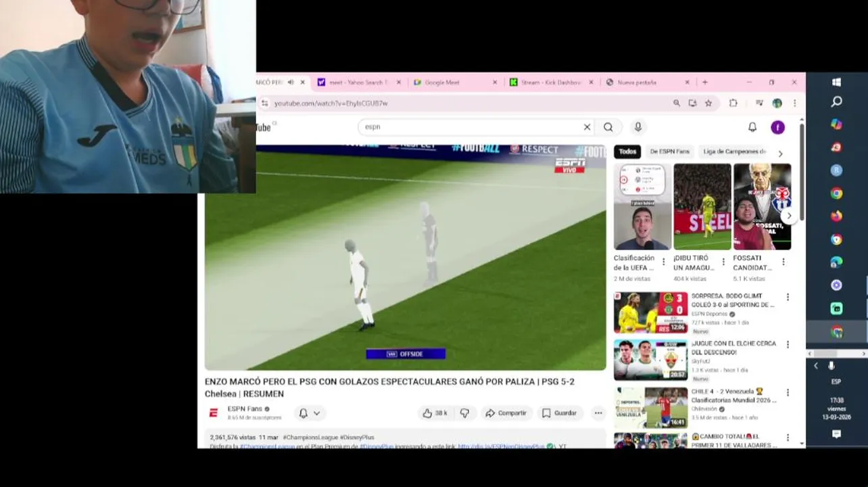
Task: Select the Liga de Campeones filter chip
Action: pos(735,152)
